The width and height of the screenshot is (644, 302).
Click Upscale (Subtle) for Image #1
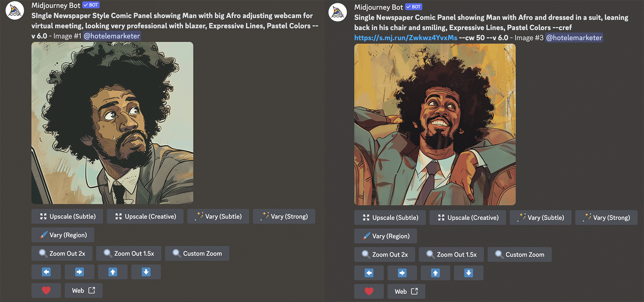click(x=67, y=217)
